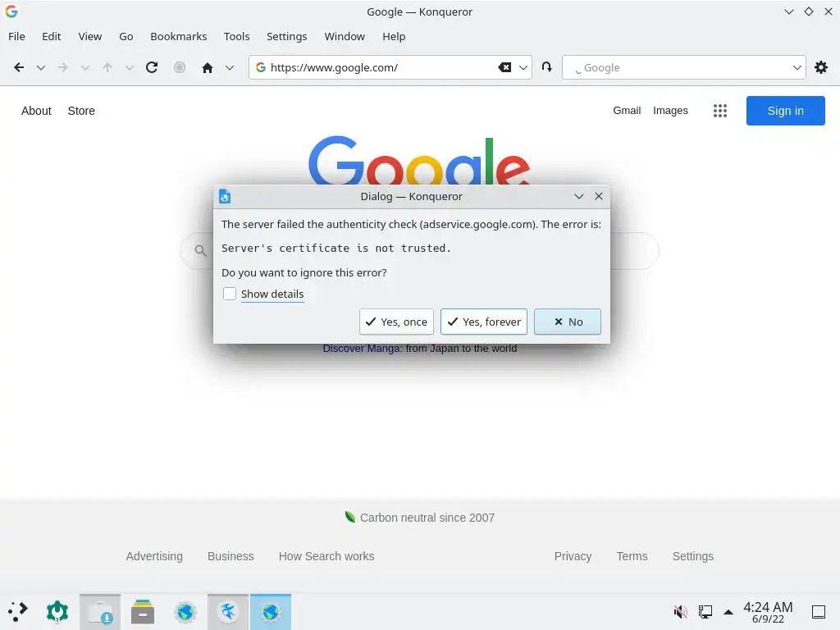Click the magnifier icon in Google search box
840x630 pixels.
[200, 250]
